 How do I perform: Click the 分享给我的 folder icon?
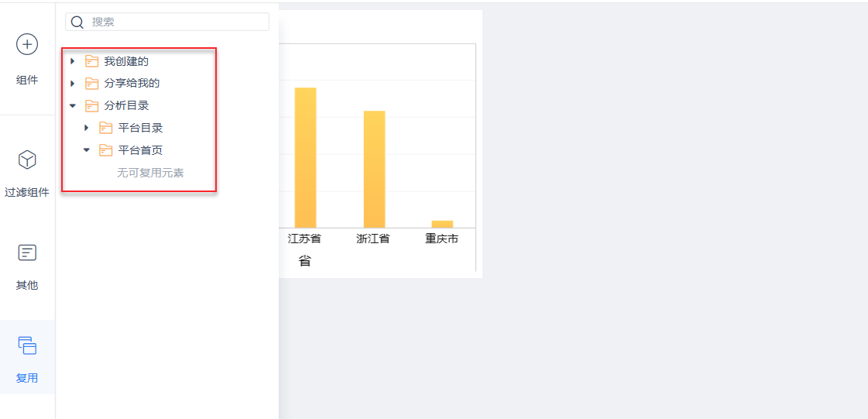pos(91,84)
